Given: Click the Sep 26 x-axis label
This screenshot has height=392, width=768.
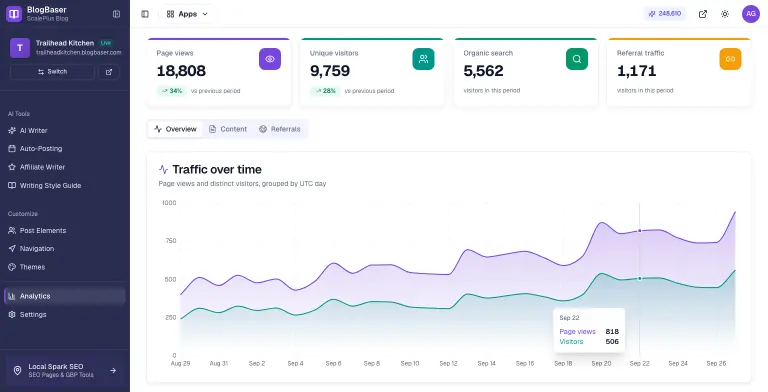Looking at the screenshot, I should point(716,364).
